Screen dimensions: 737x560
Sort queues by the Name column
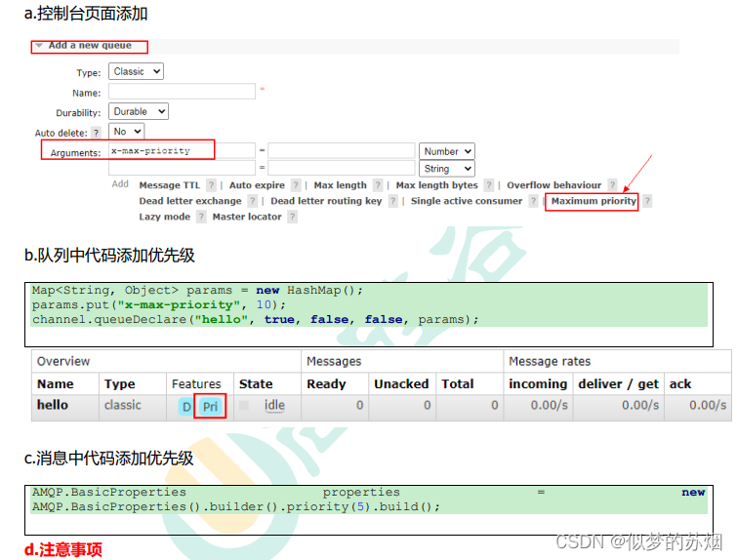point(56,384)
